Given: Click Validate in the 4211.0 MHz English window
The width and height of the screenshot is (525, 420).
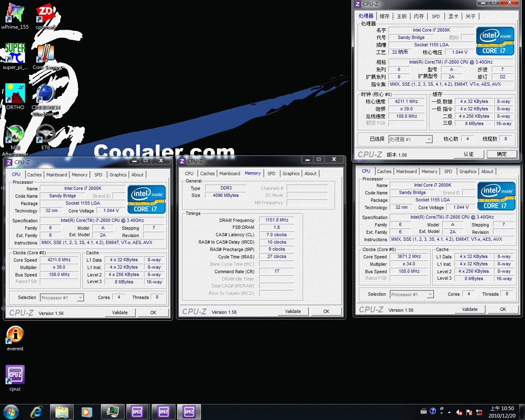Looking at the screenshot, I should (120, 313).
